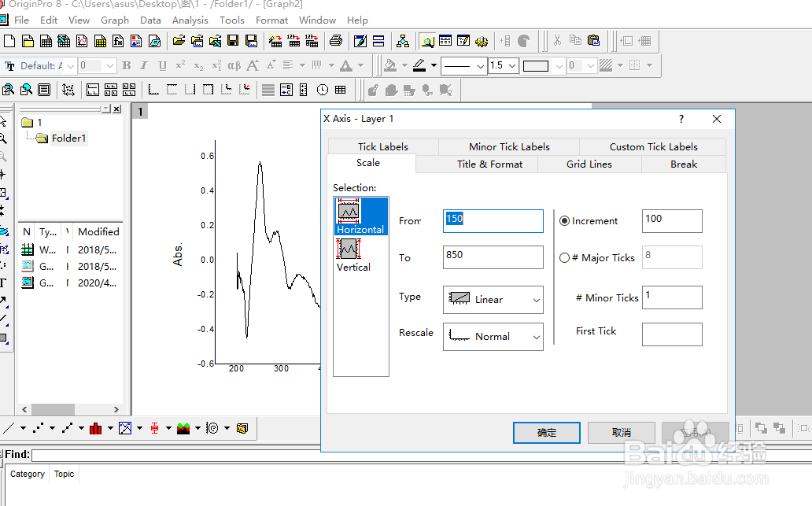Open the Results Log toolbar icon

click(x=445, y=41)
